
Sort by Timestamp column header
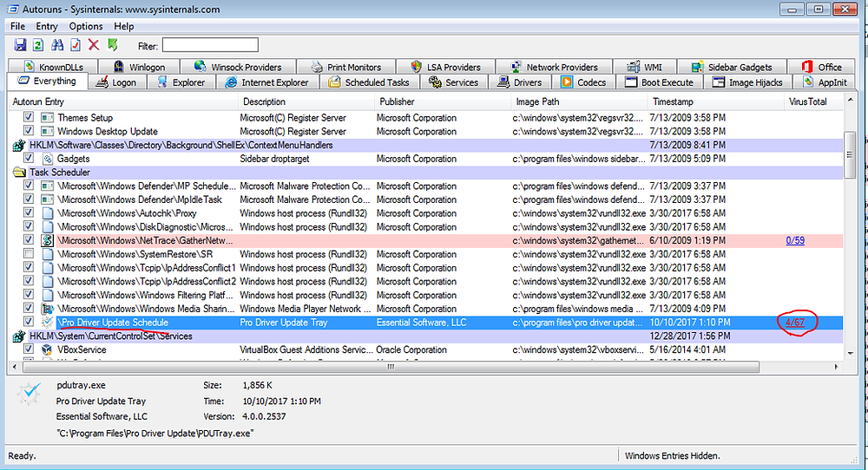pos(716,101)
